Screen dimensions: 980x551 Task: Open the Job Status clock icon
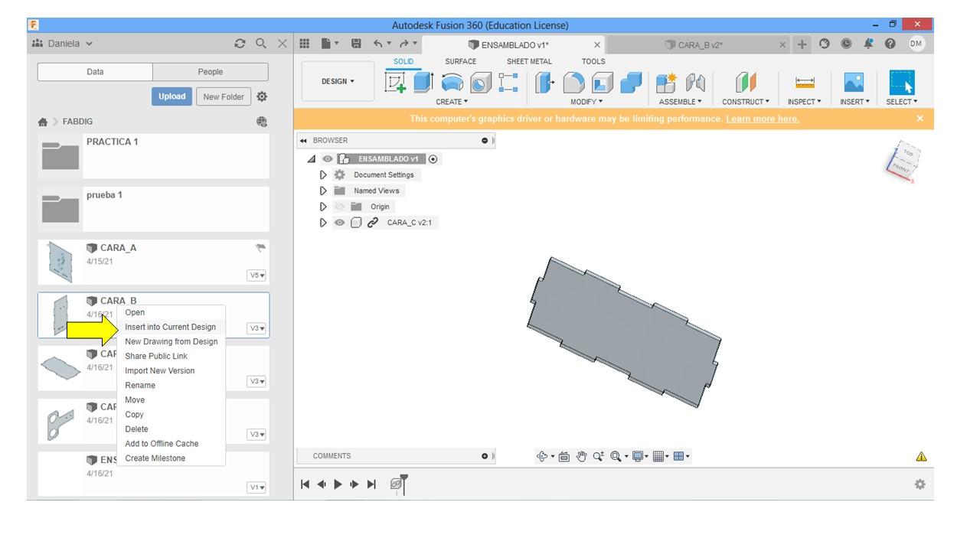pos(846,44)
